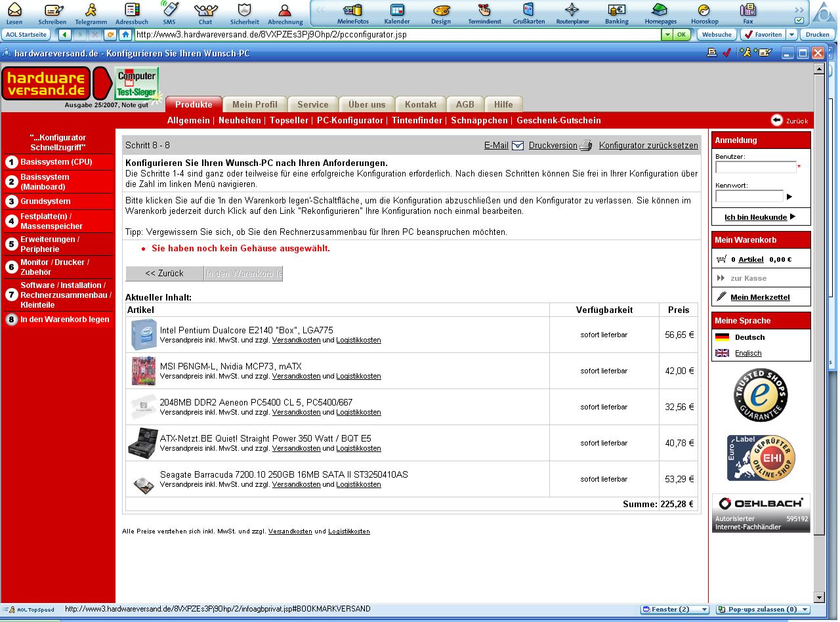Click Konfigurator zurücksetzen link

click(x=648, y=146)
